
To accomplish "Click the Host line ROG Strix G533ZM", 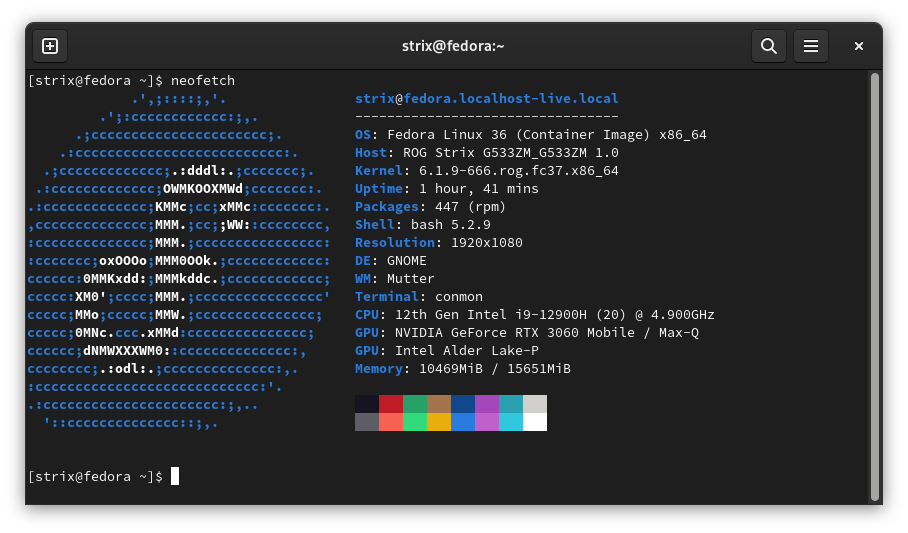I will (x=486, y=152).
